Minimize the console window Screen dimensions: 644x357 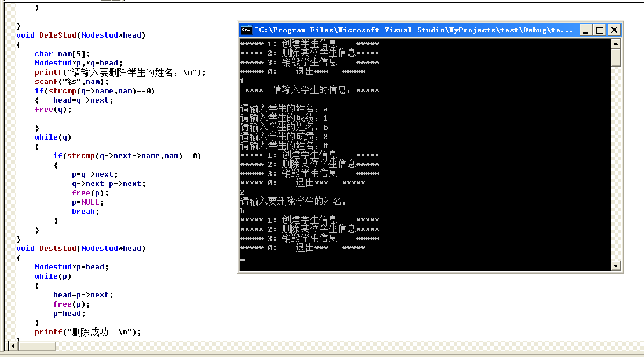point(586,30)
